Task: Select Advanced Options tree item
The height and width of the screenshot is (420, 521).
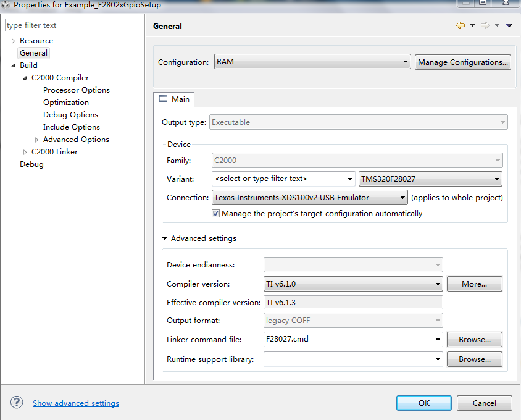Action: coord(76,140)
